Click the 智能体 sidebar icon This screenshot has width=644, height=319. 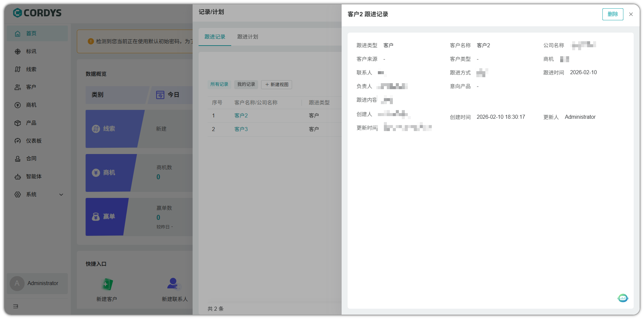17,176
